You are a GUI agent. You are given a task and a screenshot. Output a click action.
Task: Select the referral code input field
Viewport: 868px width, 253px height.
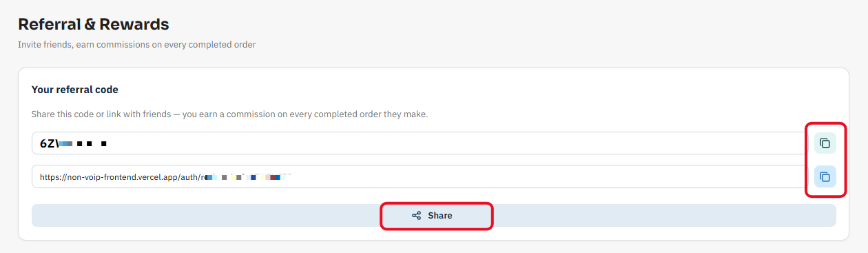(419, 143)
